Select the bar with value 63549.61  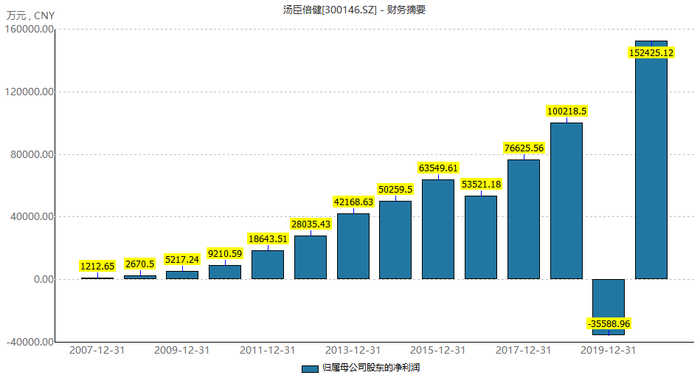click(438, 229)
